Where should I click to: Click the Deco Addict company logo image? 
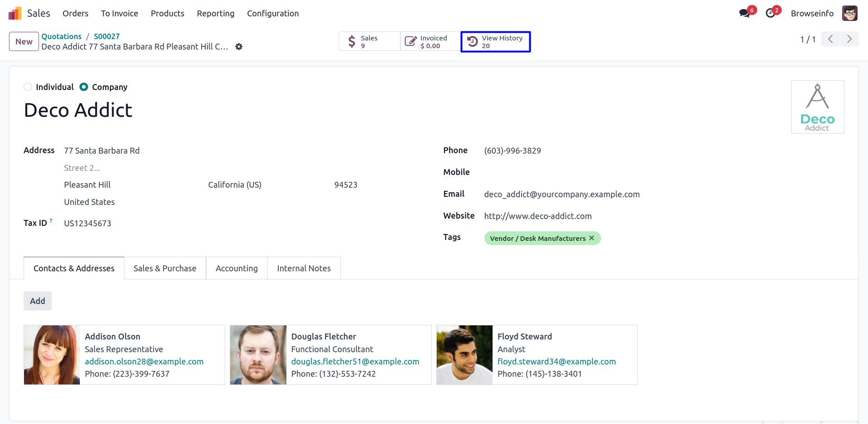click(817, 107)
